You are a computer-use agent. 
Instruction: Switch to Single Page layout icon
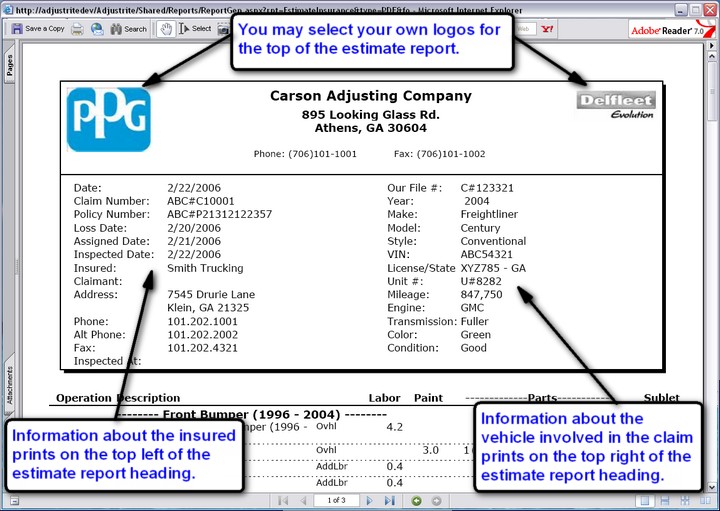click(644, 500)
